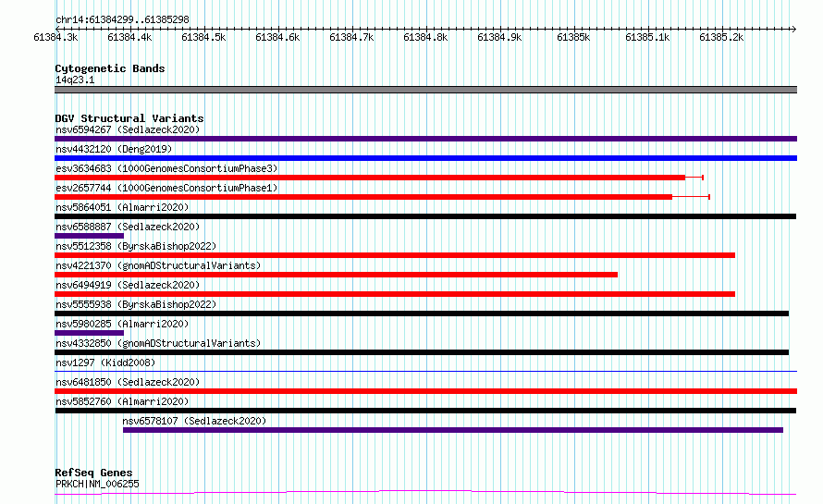Click the 61384.3k ruler tick label
Image resolution: width=823 pixels, height=504 pixels.
[x=55, y=37]
